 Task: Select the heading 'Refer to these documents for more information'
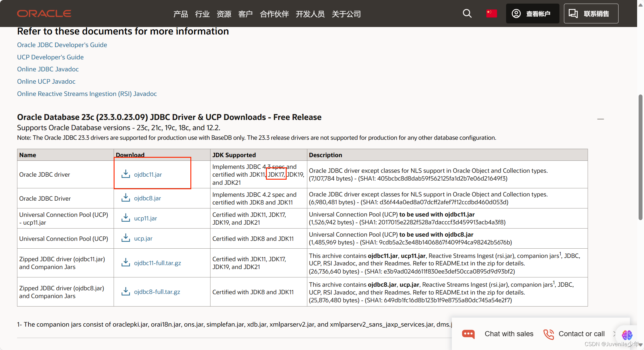click(123, 31)
